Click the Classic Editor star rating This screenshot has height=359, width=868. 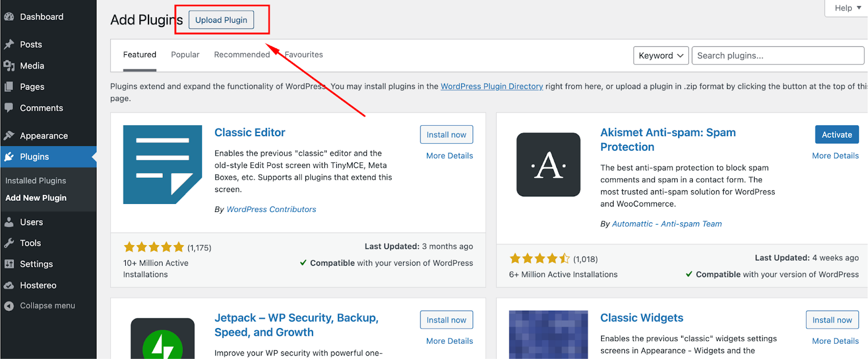pyautogui.click(x=154, y=247)
